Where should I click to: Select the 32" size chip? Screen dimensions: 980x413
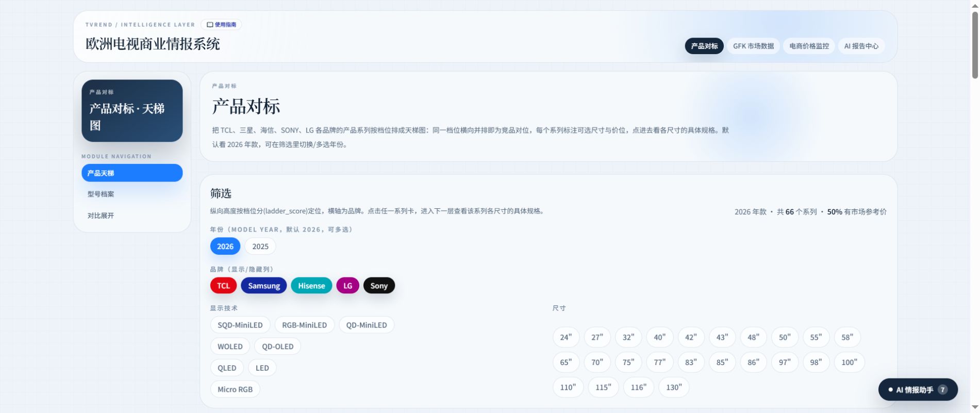[x=628, y=337]
